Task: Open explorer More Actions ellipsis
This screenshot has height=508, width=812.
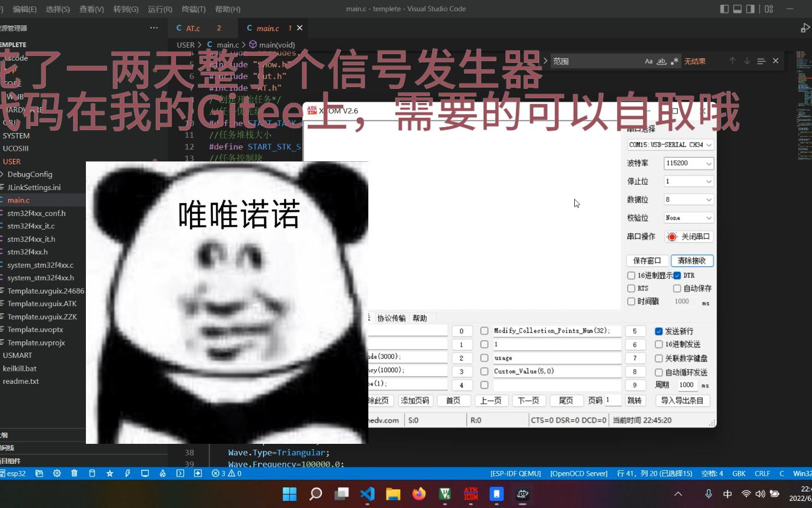Action: click(x=154, y=28)
